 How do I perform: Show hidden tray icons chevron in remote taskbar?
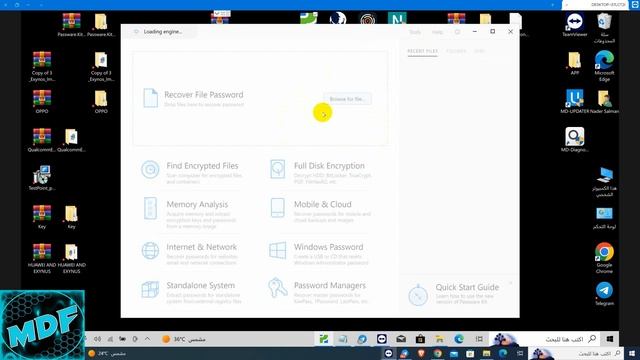tap(147, 339)
